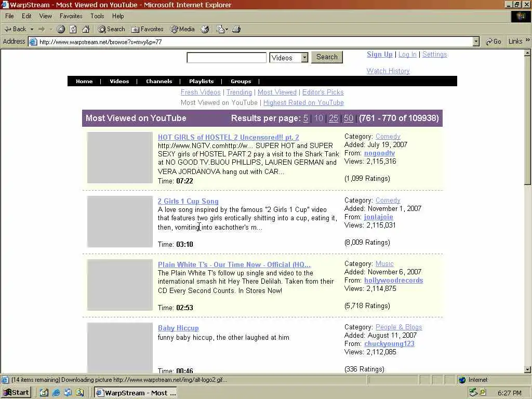
Task: Click in the site search text field
Action: [227, 58]
